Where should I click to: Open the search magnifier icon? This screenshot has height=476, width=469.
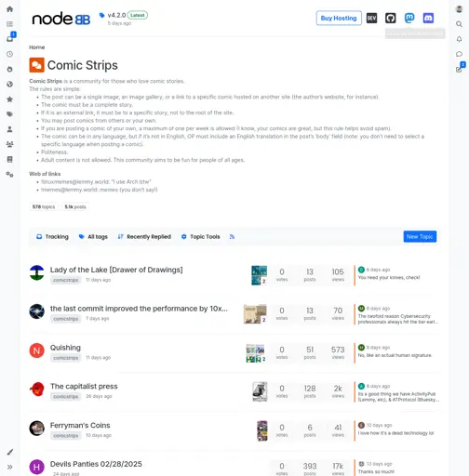pos(459,24)
